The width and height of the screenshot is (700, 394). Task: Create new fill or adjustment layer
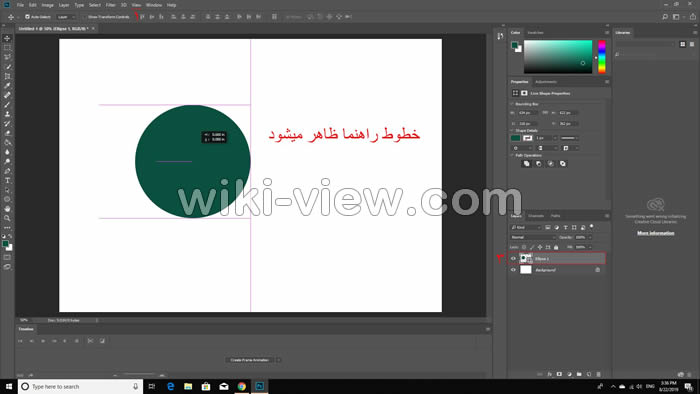pos(569,374)
